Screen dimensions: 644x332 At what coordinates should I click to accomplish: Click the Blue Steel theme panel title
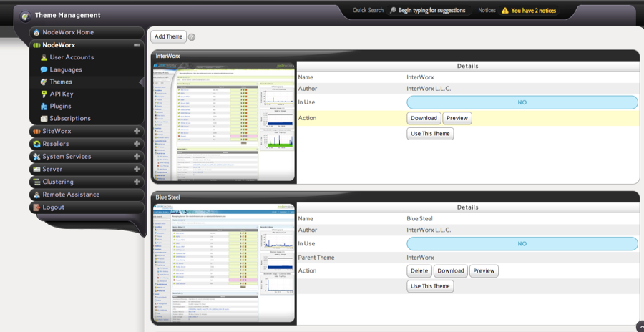tap(167, 197)
